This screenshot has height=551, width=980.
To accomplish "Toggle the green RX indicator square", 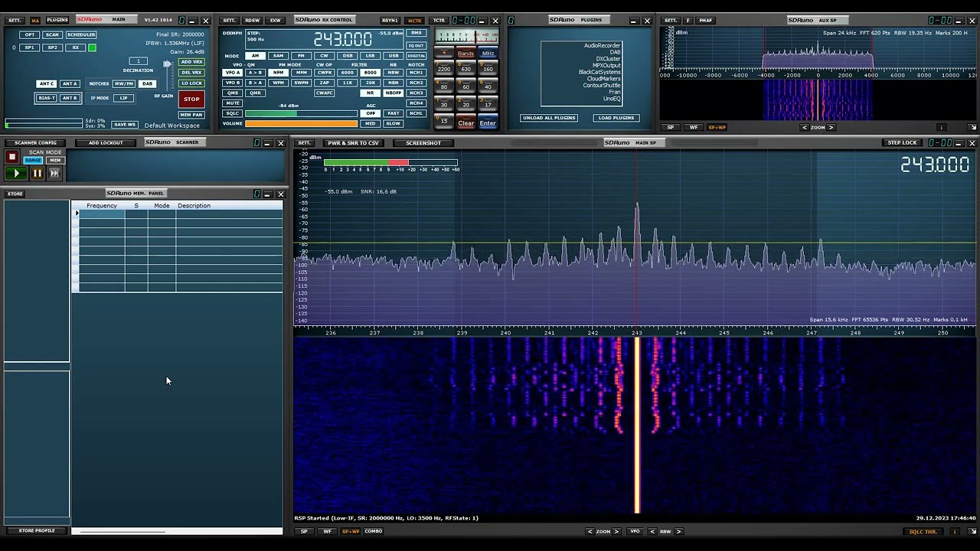I will [x=92, y=47].
